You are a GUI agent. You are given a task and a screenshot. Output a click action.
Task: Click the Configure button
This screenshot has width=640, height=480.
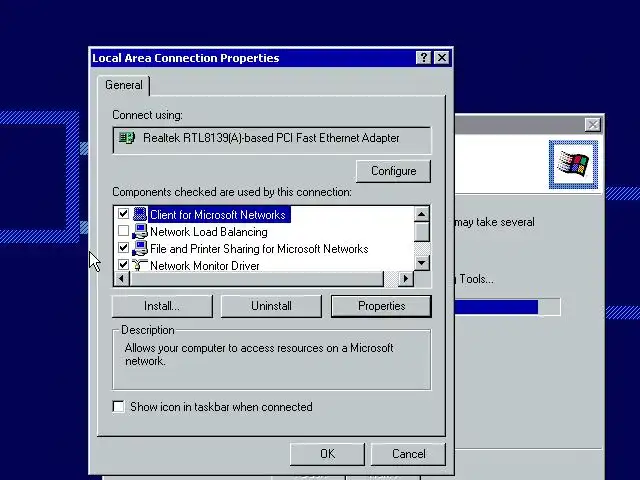point(393,171)
